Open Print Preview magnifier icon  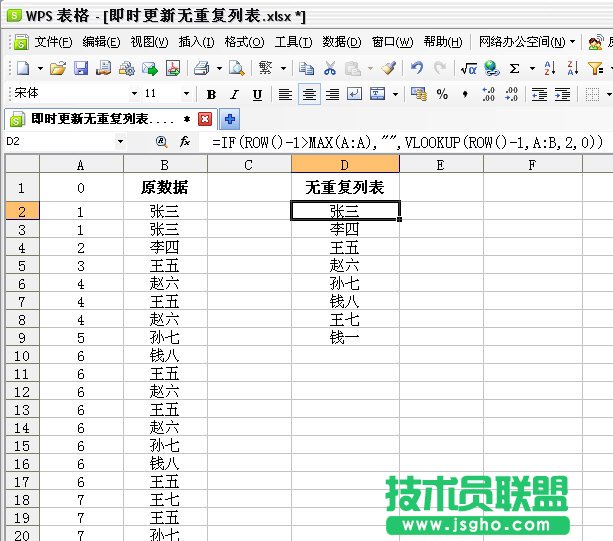click(x=237, y=69)
